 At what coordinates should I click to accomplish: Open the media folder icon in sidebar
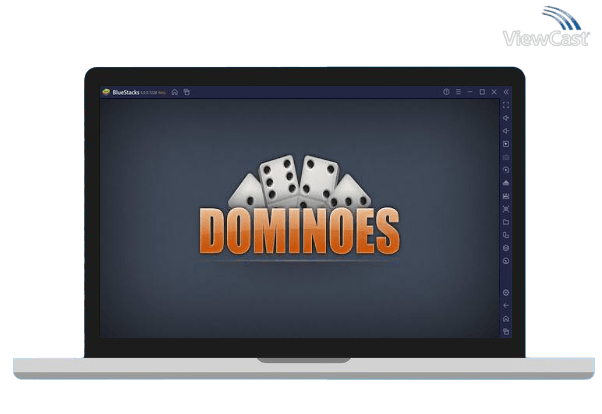tap(506, 222)
